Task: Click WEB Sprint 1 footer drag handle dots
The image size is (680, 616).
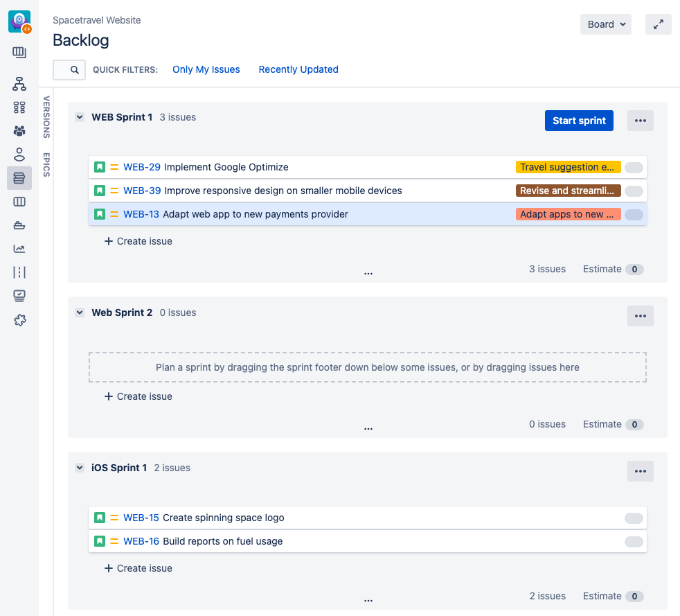Action: pos(368,274)
